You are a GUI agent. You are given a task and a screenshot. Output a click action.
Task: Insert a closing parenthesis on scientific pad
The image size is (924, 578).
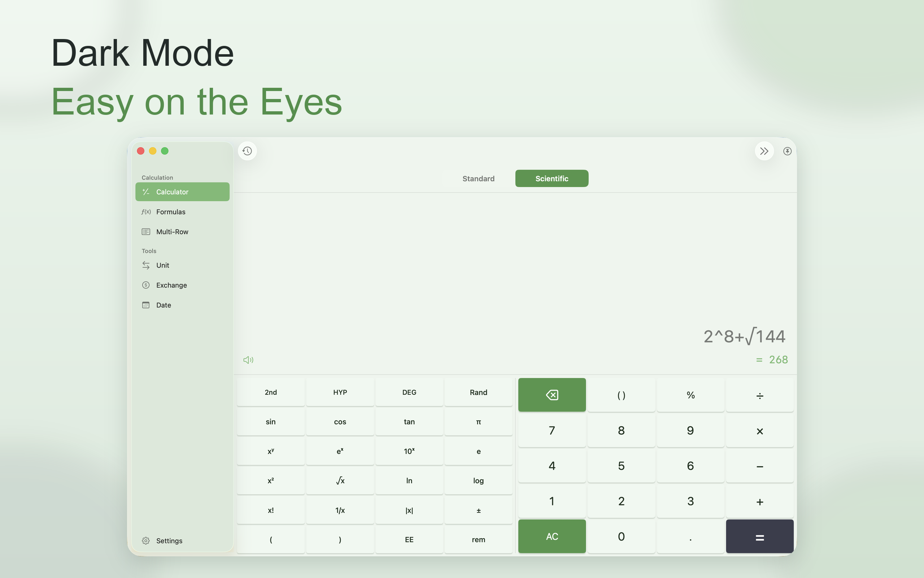point(340,539)
